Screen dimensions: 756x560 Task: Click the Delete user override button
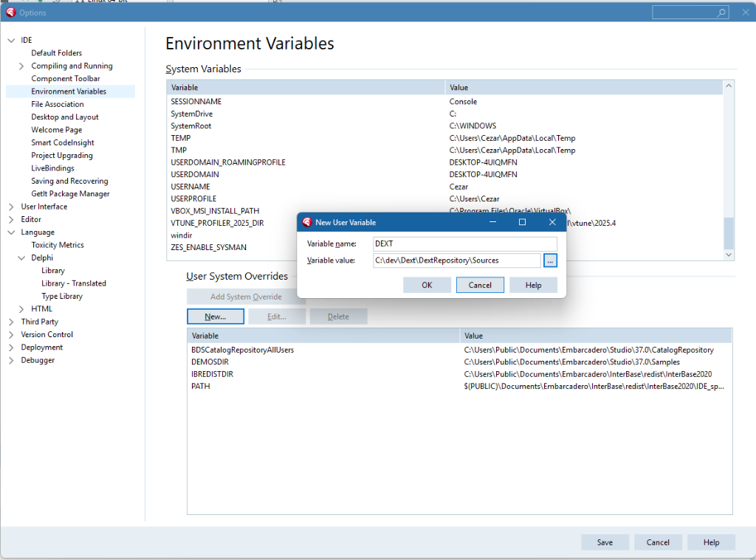coord(338,317)
